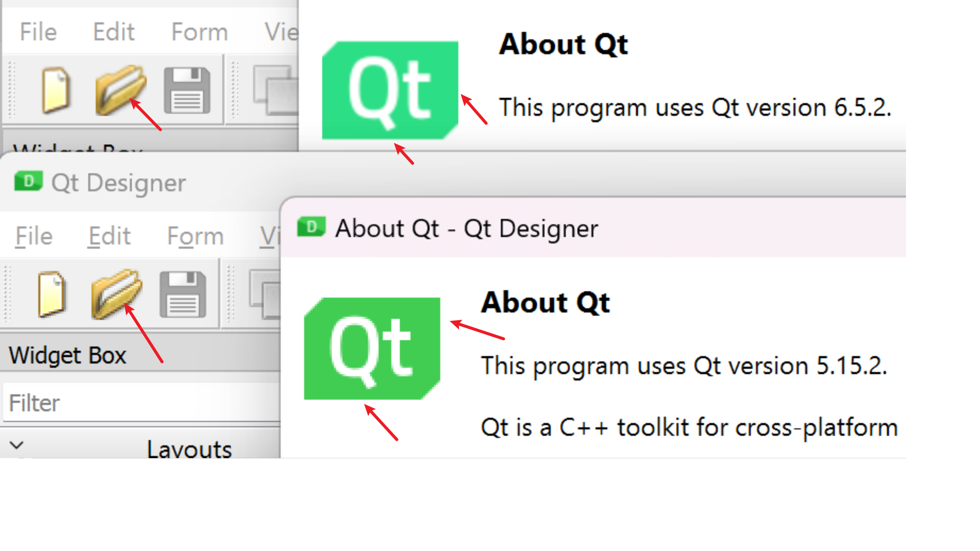This screenshot has width=980, height=551.
Task: Collapse the Layouts category chevron
Action: [17, 445]
